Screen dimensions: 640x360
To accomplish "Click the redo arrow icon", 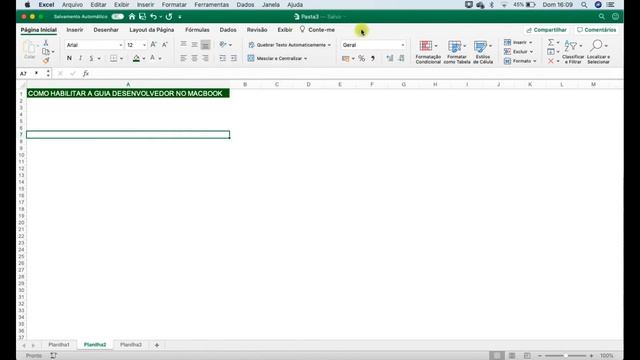I will (169, 17).
